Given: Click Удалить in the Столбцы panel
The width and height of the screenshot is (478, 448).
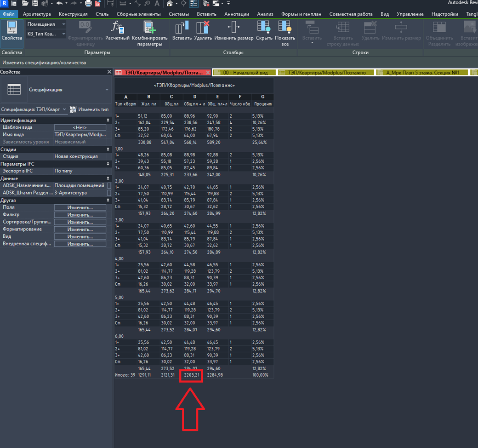Looking at the screenshot, I should pyautogui.click(x=203, y=31).
